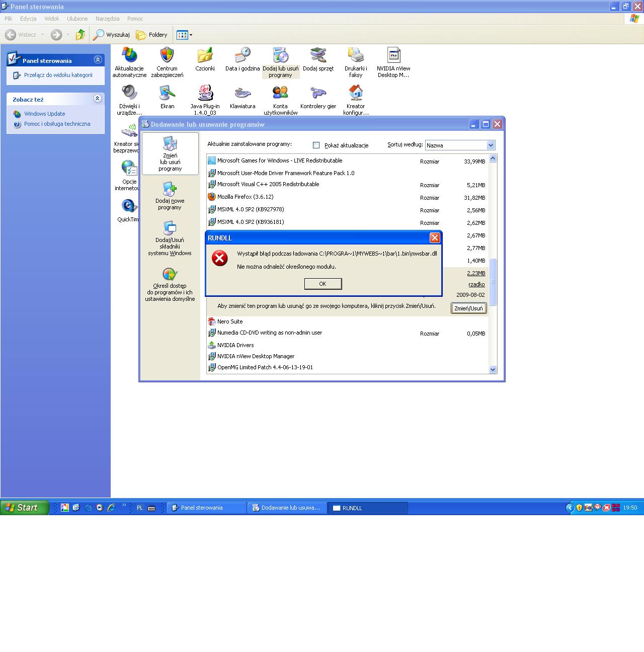This screenshot has width=644, height=652.
Task: Click the Wstecz back toolbar button
Action: click(x=21, y=35)
